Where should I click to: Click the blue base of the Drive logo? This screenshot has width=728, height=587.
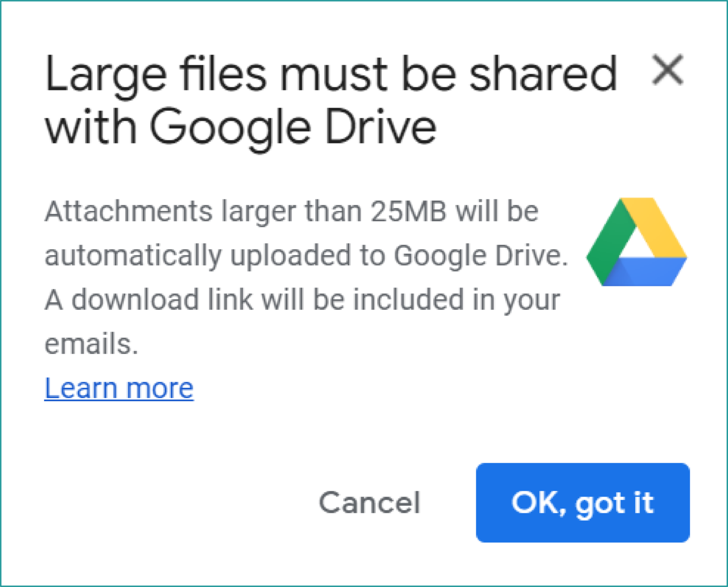[x=642, y=272]
